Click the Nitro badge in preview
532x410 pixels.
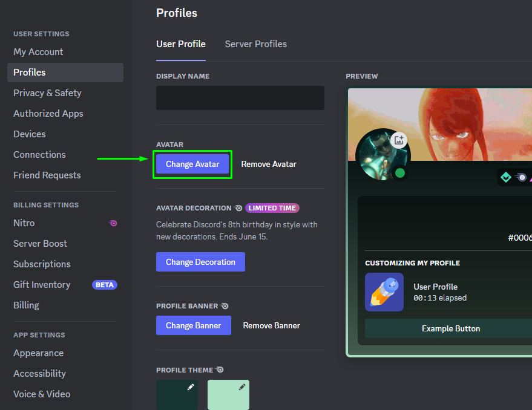(521, 177)
